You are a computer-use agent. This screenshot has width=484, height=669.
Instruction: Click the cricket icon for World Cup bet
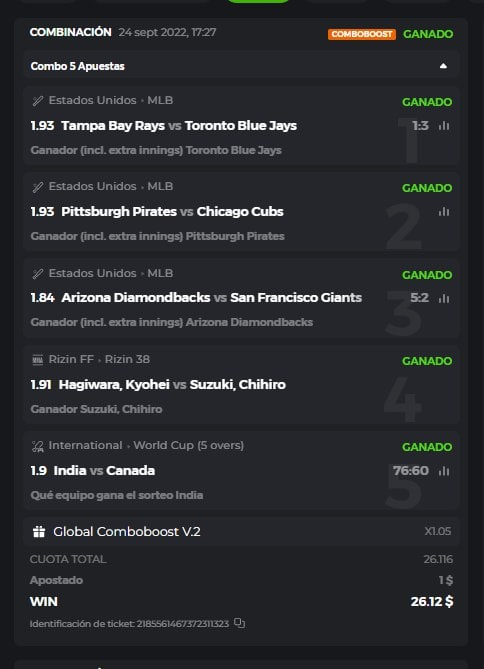[x=38, y=446]
